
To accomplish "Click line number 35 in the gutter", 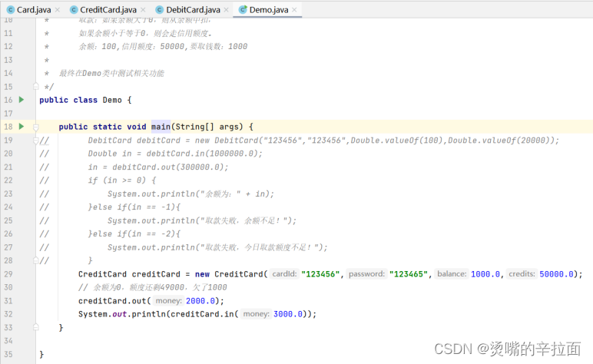I will pyautogui.click(x=8, y=354).
